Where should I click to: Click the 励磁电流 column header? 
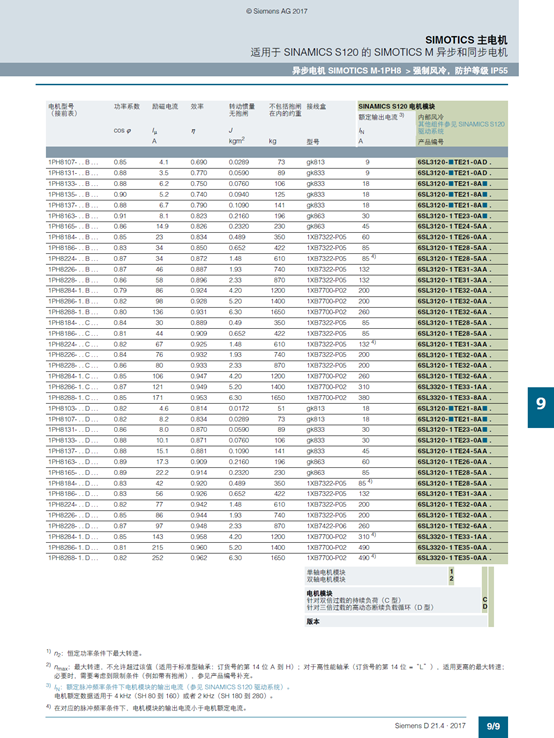(x=165, y=106)
